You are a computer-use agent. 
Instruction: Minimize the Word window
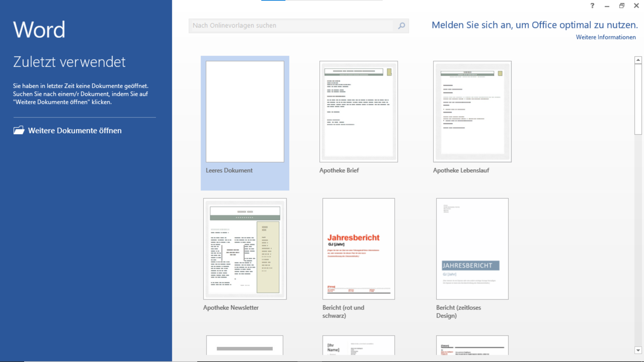click(607, 6)
